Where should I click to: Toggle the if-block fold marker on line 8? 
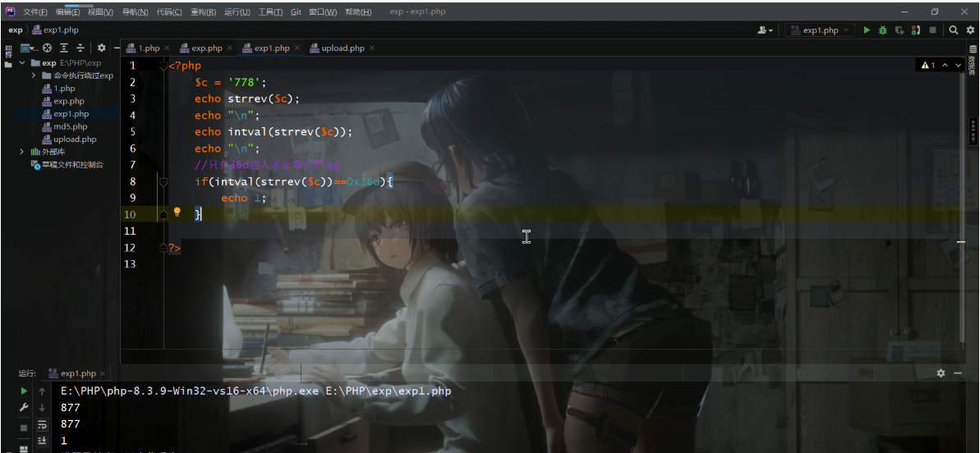pyautogui.click(x=163, y=181)
